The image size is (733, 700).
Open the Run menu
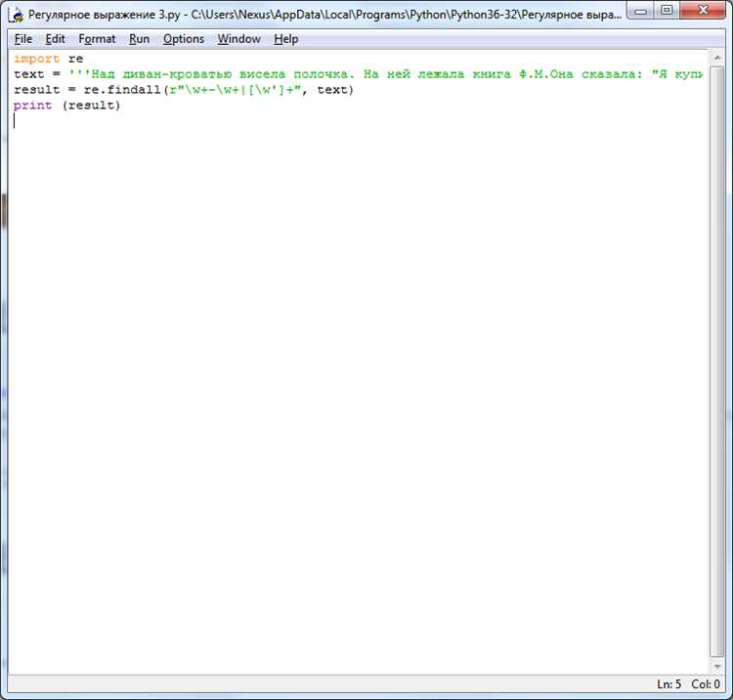pyautogui.click(x=139, y=39)
